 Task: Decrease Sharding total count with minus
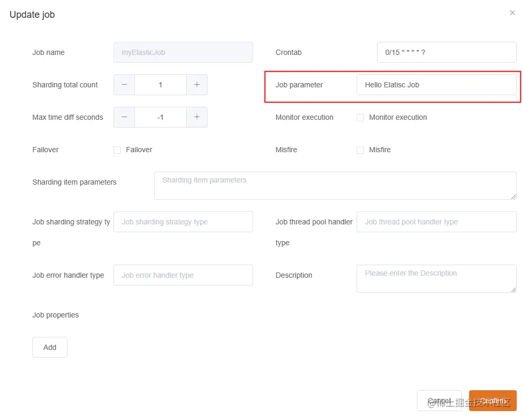124,85
